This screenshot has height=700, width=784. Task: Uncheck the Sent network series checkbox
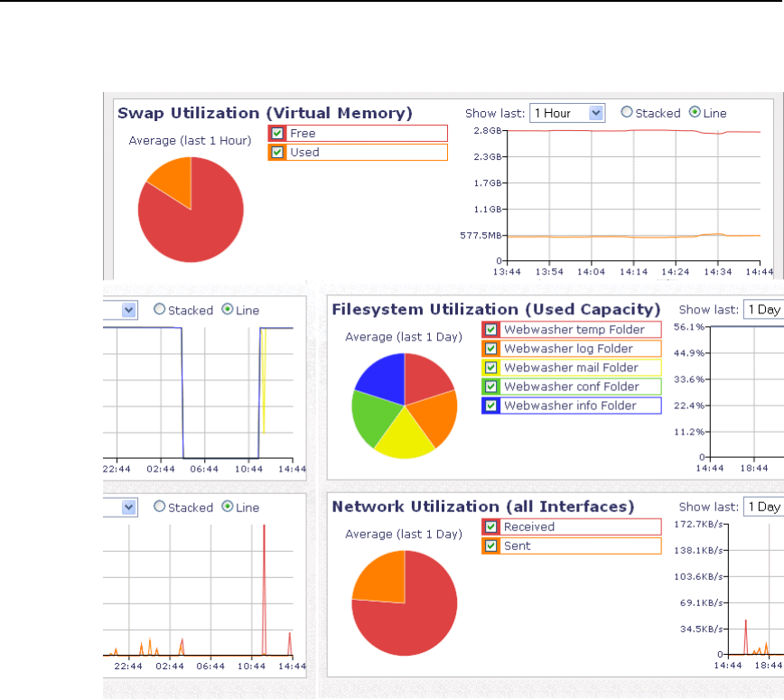click(491, 546)
